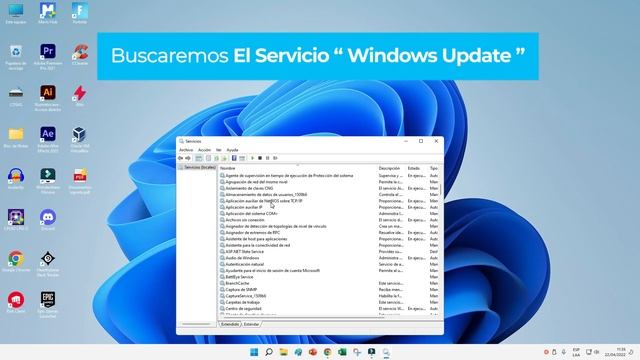Open the Ayuda menu

[x=232, y=150]
